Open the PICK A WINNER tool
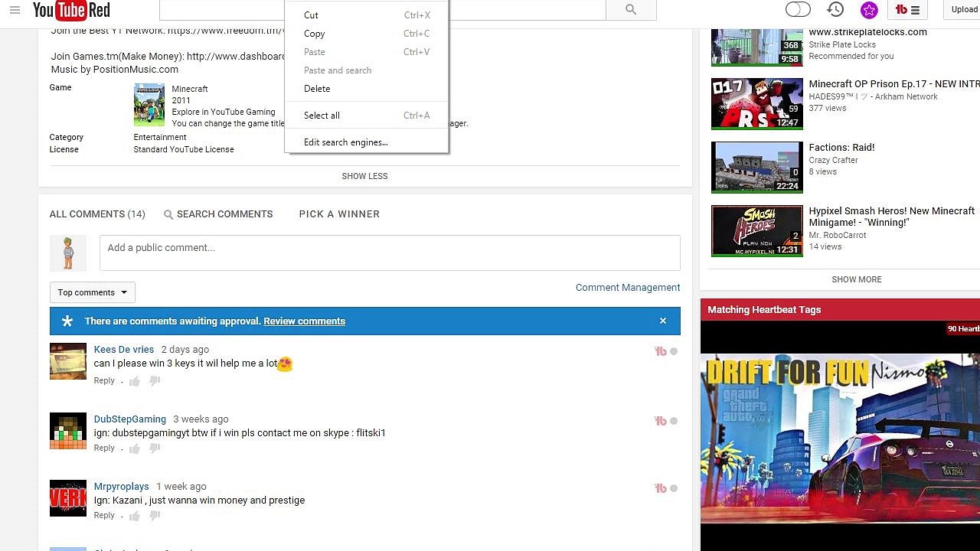Viewport: 980px width, 551px height. 339,214
